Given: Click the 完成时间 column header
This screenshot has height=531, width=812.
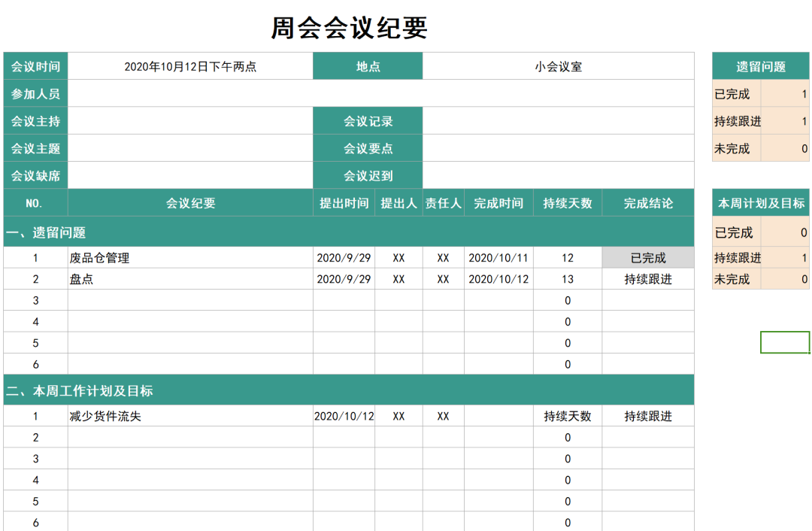Looking at the screenshot, I should 498,203.
